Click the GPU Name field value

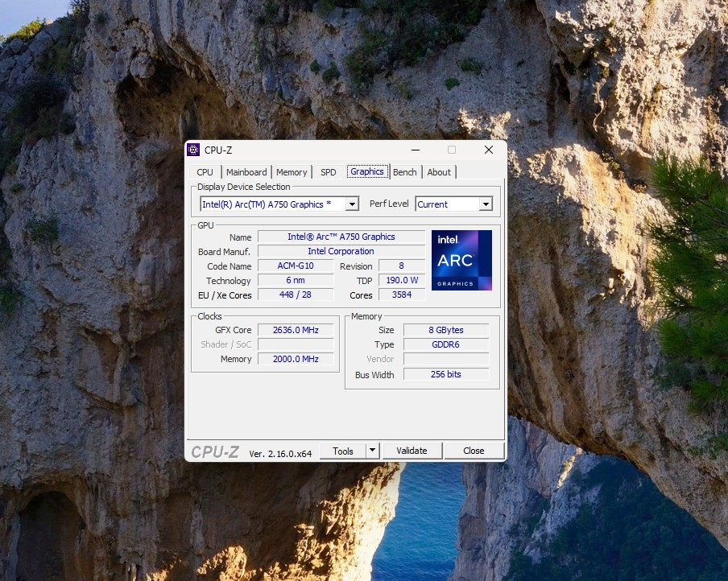pos(341,237)
